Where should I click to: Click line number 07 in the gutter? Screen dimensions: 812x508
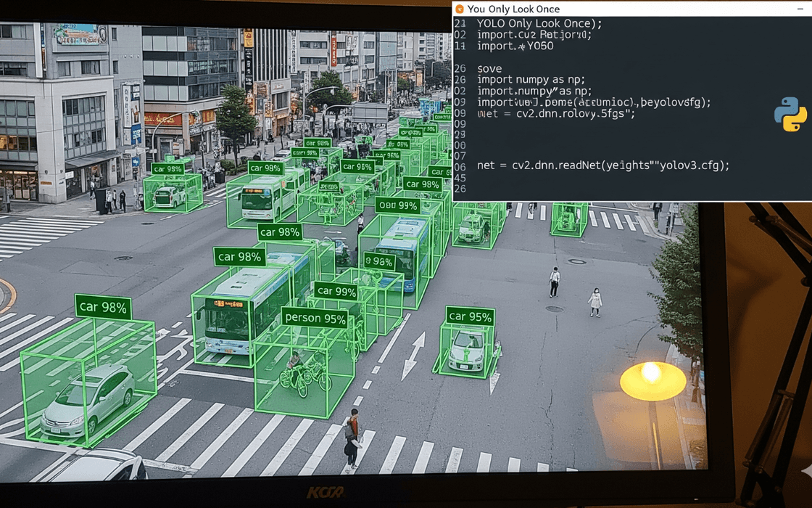(460, 155)
